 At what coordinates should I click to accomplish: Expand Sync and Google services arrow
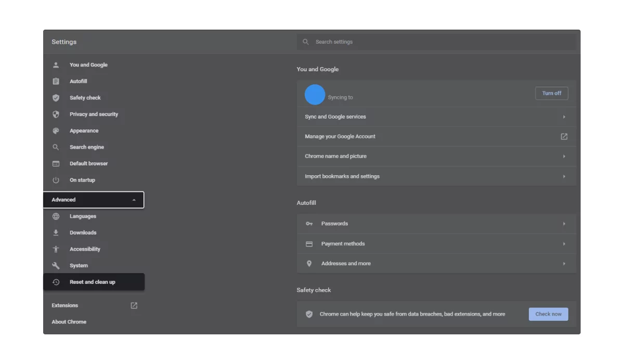point(564,117)
